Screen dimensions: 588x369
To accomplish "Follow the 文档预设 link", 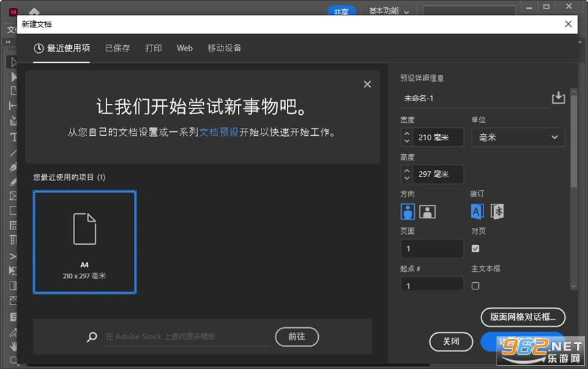I will pos(219,132).
